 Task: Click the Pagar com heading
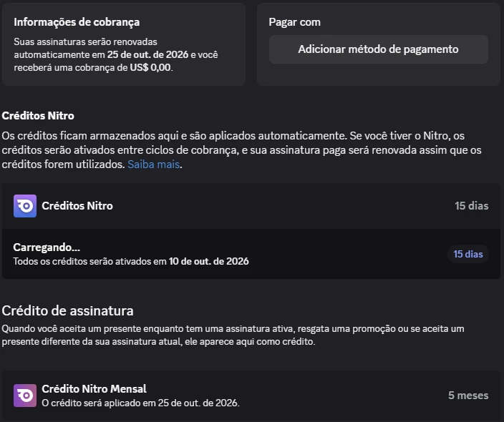(x=294, y=22)
